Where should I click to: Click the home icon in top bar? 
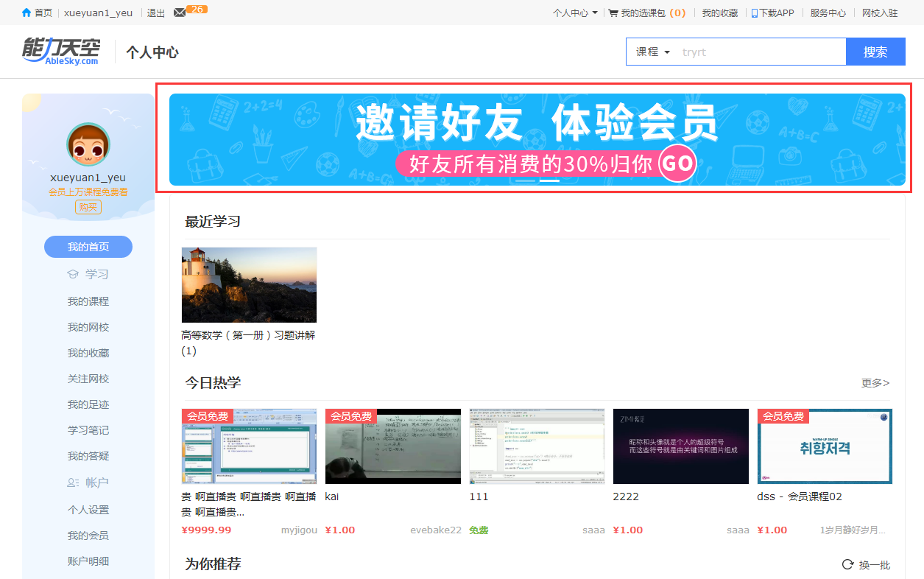27,13
